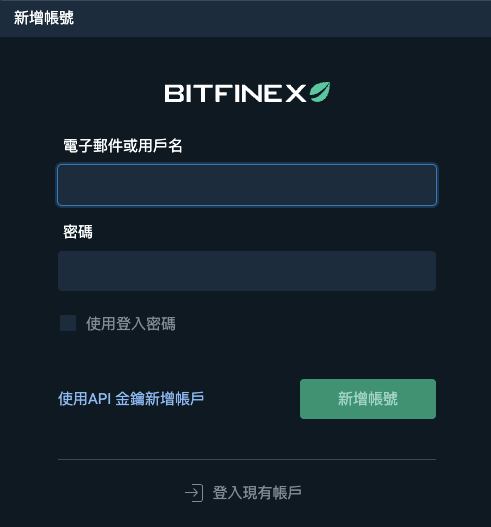This screenshot has width=491, height=527.
Task: Activate the password entry box
Action: click(247, 271)
